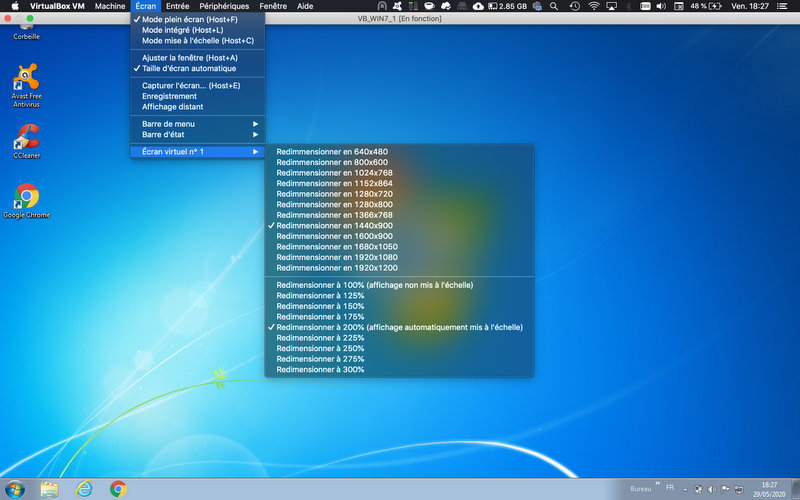800x500 pixels.
Task: Open the Entrée menu
Action: pyautogui.click(x=177, y=6)
